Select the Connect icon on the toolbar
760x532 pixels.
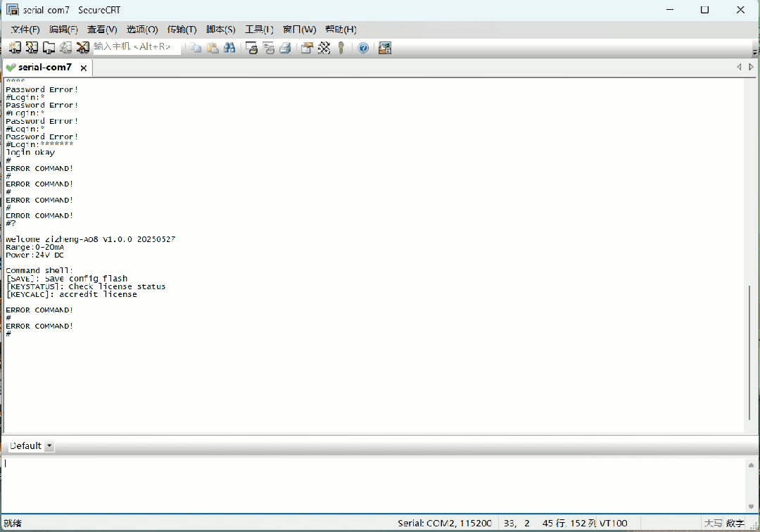pyautogui.click(x=15, y=47)
